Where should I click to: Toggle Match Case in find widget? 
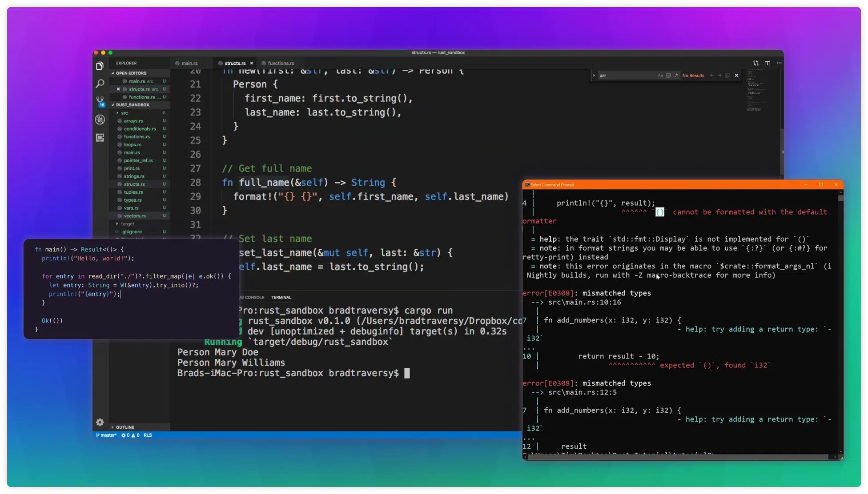click(x=660, y=76)
